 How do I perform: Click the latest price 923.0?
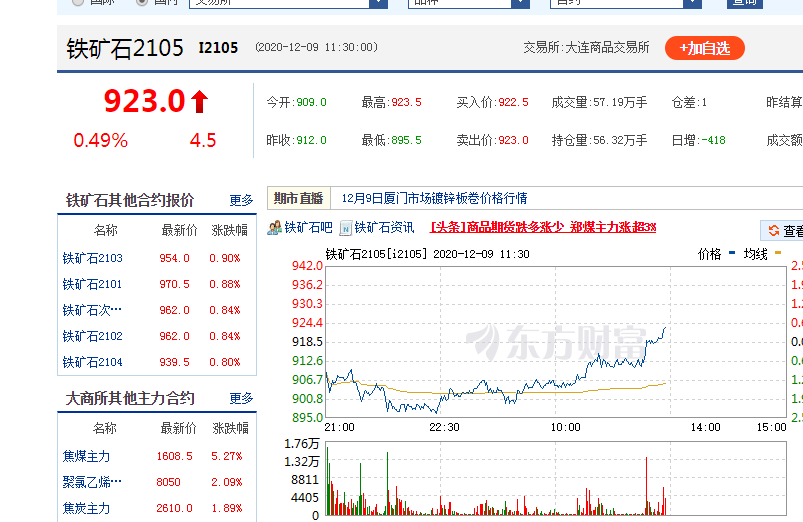[x=144, y=101]
